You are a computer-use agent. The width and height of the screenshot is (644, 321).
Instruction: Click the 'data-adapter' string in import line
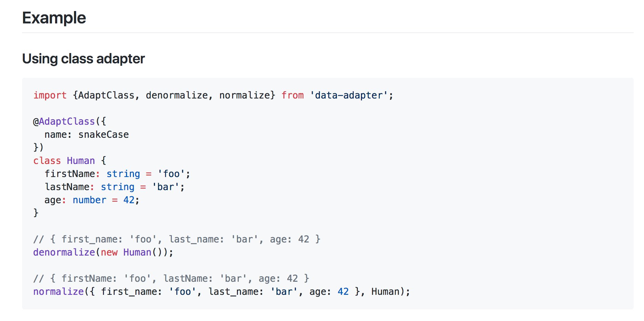[x=349, y=95]
